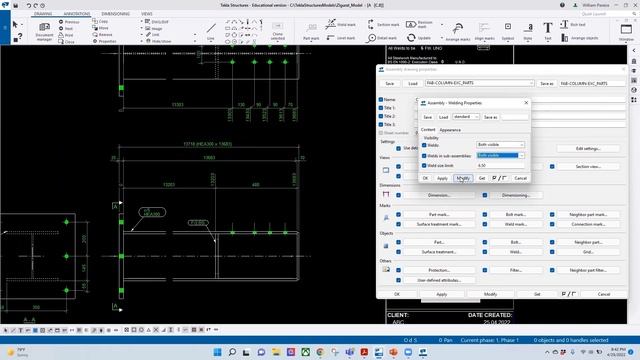Click the Clone selected tool
The image size is (640, 360).
(278, 31)
